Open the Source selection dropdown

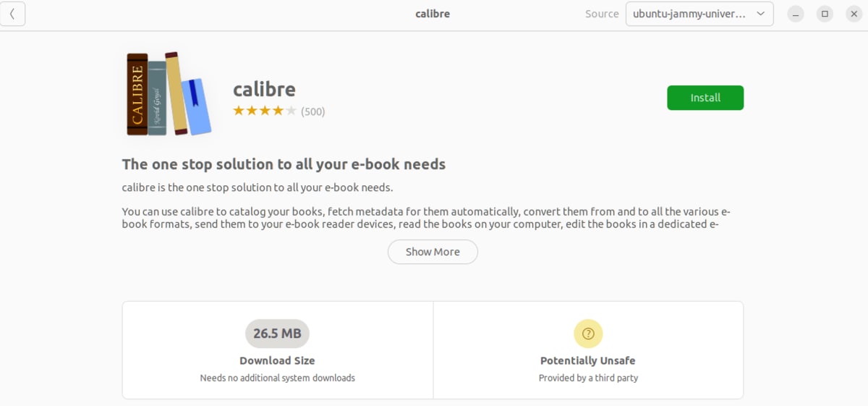pos(699,14)
